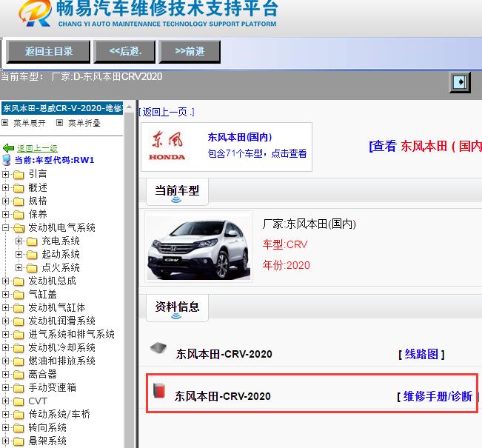482x448 pixels.
Task: Click the tree panel scrollbar up arrow
Action: pyautogui.click(x=129, y=107)
